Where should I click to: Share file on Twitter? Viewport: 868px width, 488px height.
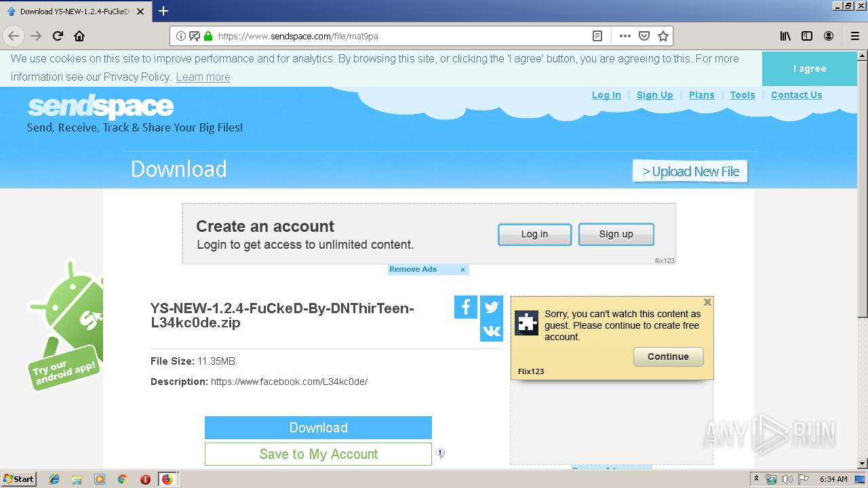492,307
